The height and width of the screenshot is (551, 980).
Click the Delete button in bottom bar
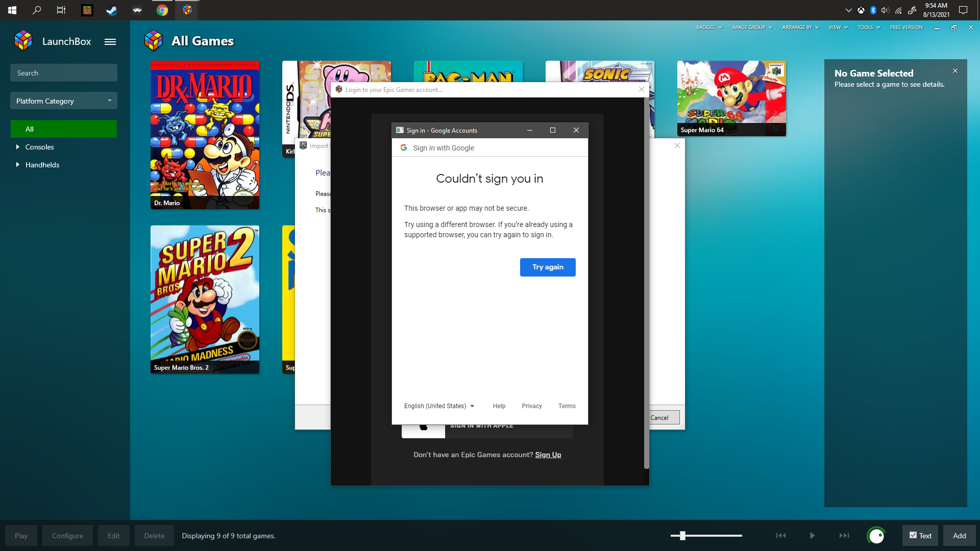click(154, 536)
